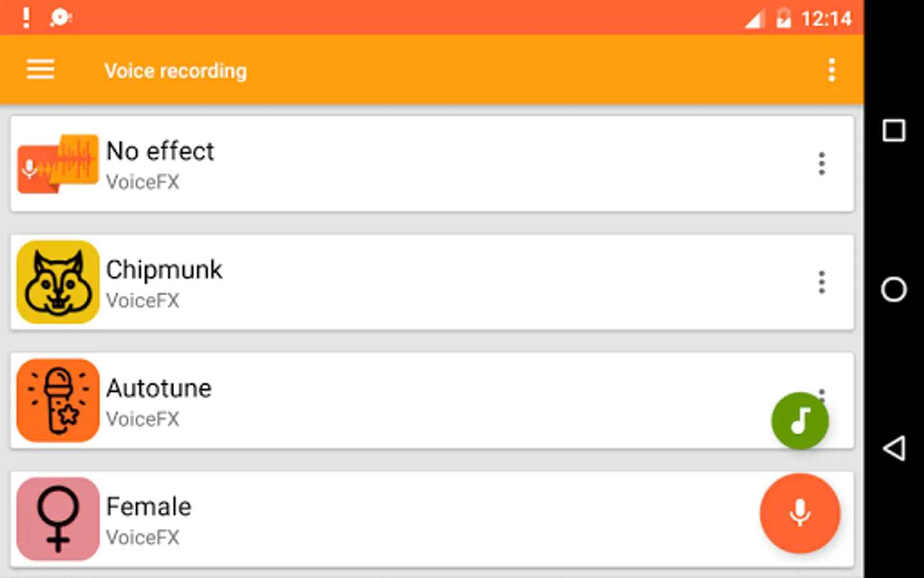Open the hamburger navigation menu
Image resolution: width=924 pixels, height=578 pixels.
(x=40, y=69)
